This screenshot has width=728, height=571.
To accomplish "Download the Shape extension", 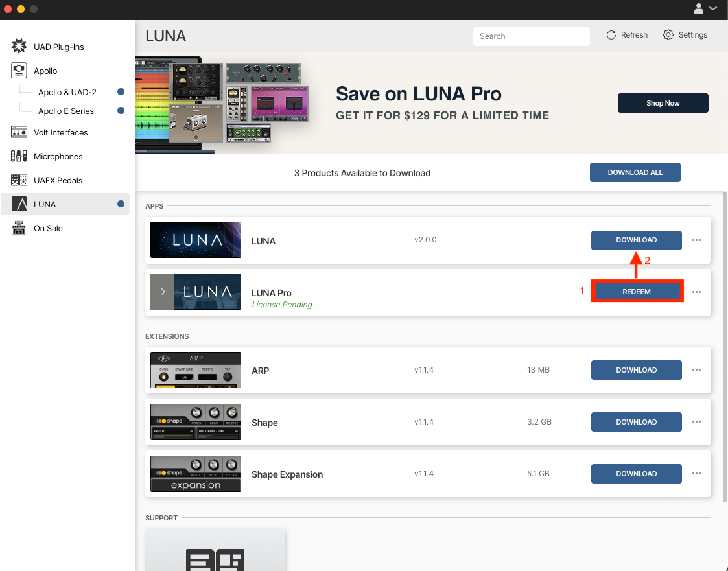I will point(636,422).
